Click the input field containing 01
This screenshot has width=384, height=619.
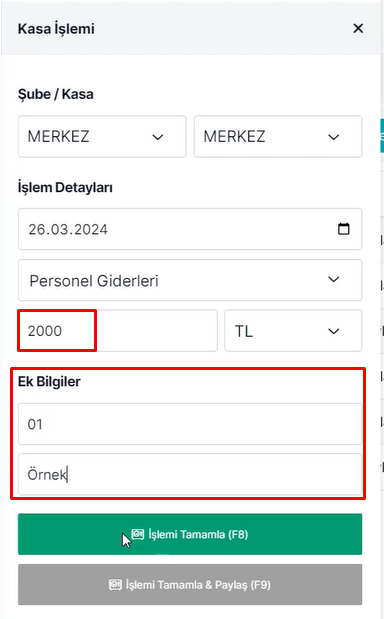[x=190, y=424]
